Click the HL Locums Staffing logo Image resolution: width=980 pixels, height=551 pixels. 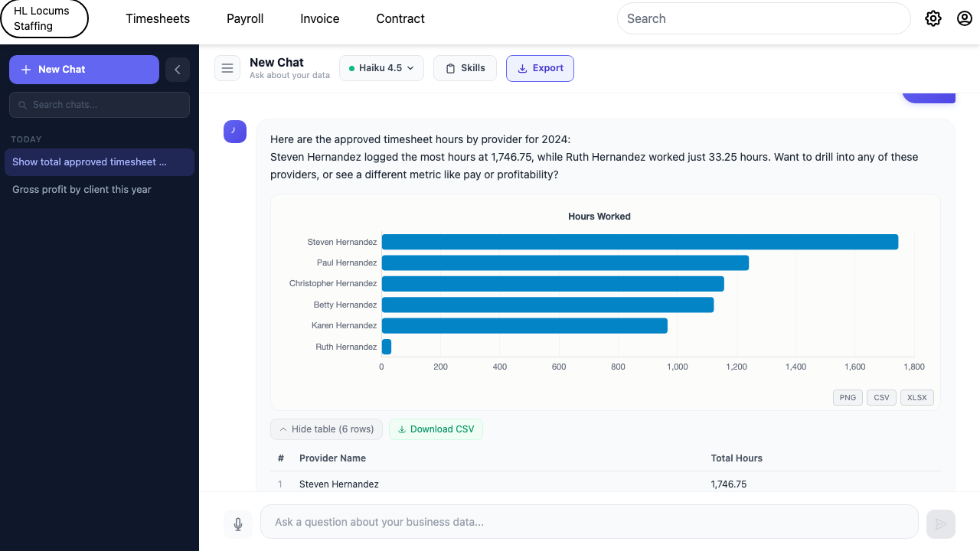click(44, 19)
